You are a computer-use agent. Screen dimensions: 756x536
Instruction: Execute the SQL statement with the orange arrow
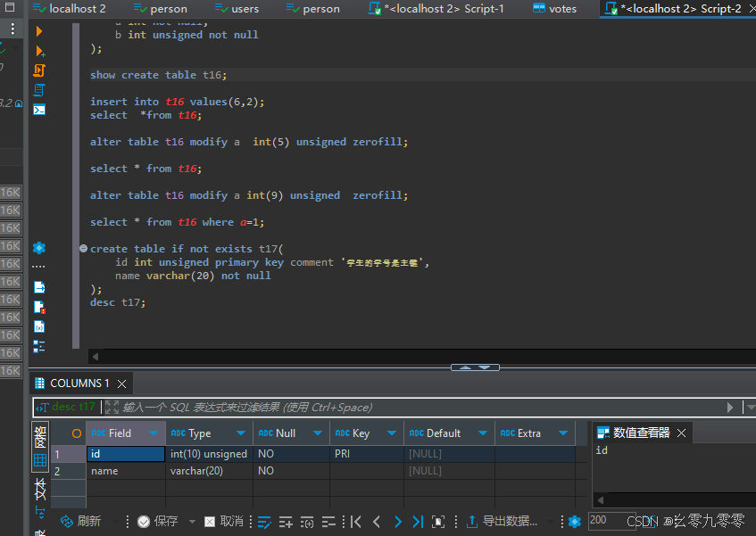pyautogui.click(x=39, y=31)
